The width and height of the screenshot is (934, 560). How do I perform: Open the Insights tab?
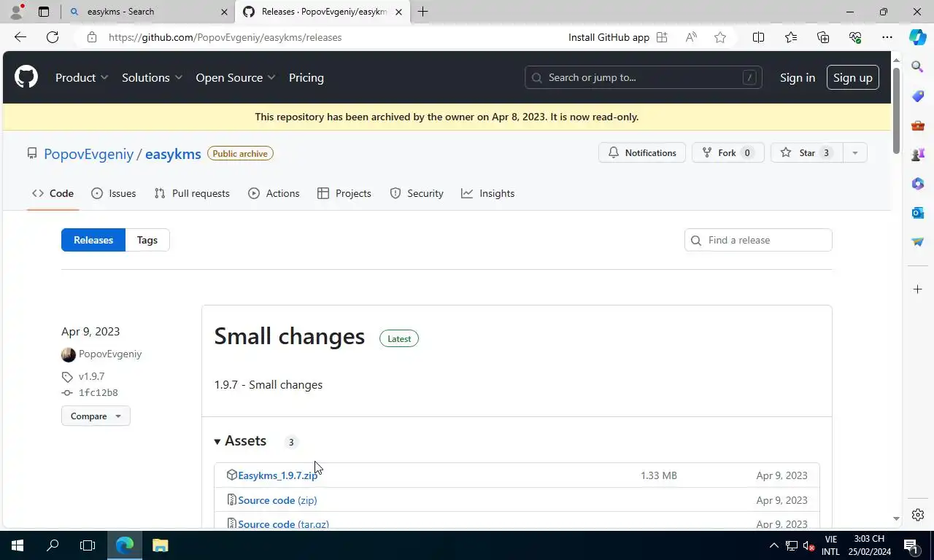488,193
